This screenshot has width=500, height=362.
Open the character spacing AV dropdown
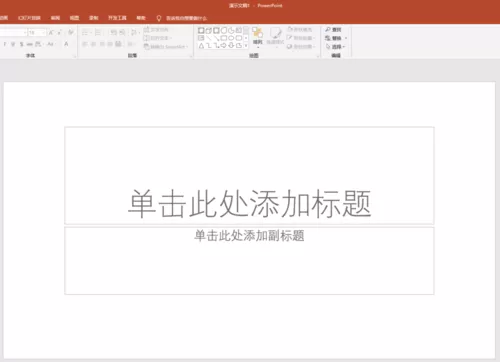click(x=39, y=44)
